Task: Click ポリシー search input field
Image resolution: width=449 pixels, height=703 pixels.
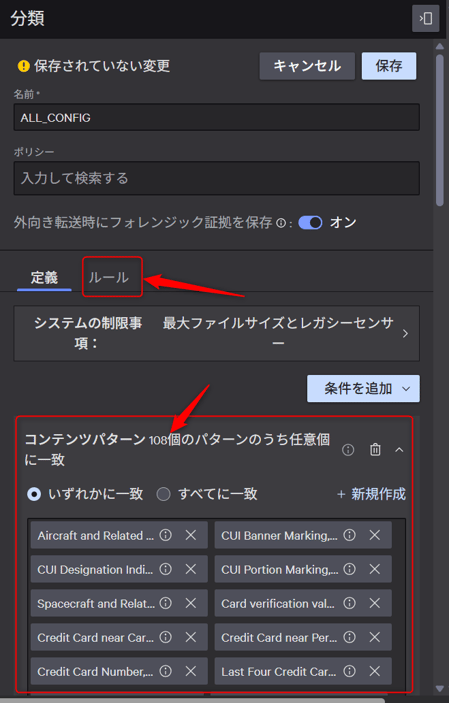Action: [217, 178]
